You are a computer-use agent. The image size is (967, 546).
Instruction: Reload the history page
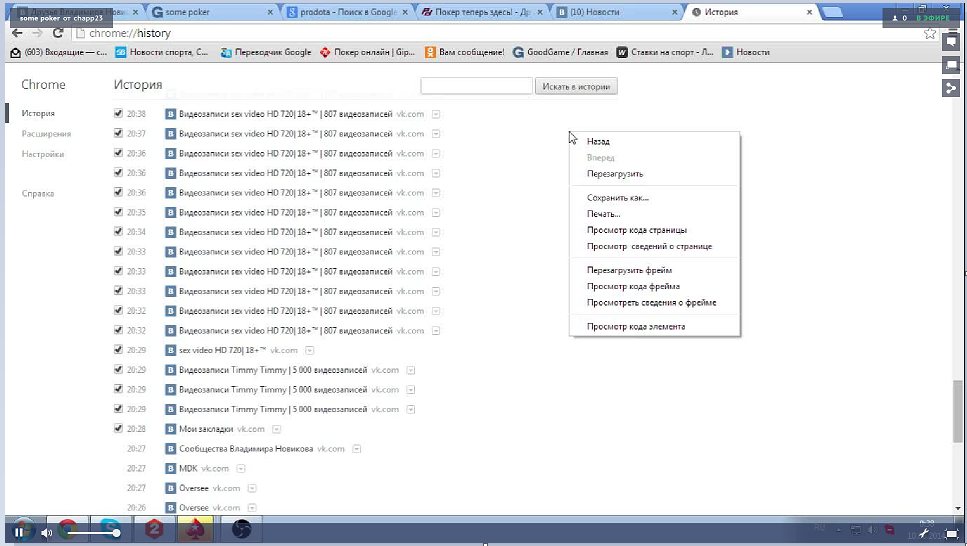[x=58, y=33]
